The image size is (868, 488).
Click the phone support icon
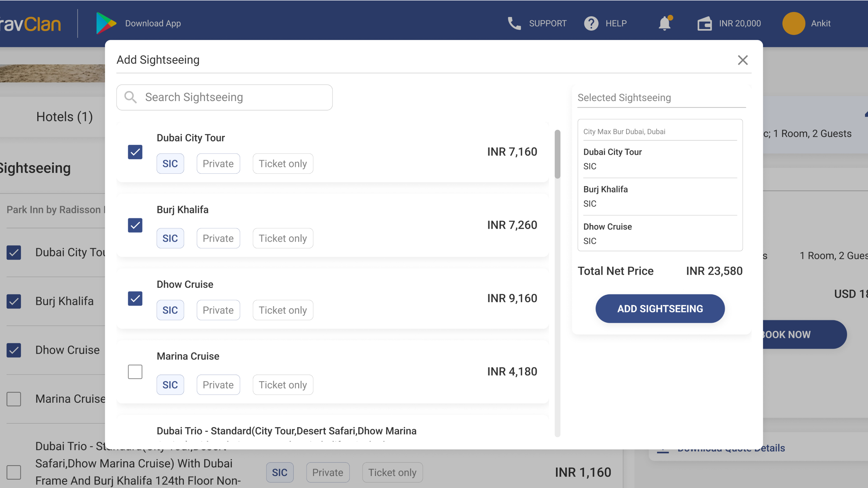(514, 23)
